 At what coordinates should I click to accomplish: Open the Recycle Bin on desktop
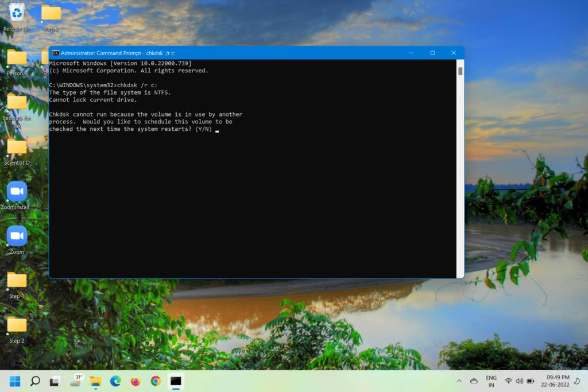[x=17, y=14]
